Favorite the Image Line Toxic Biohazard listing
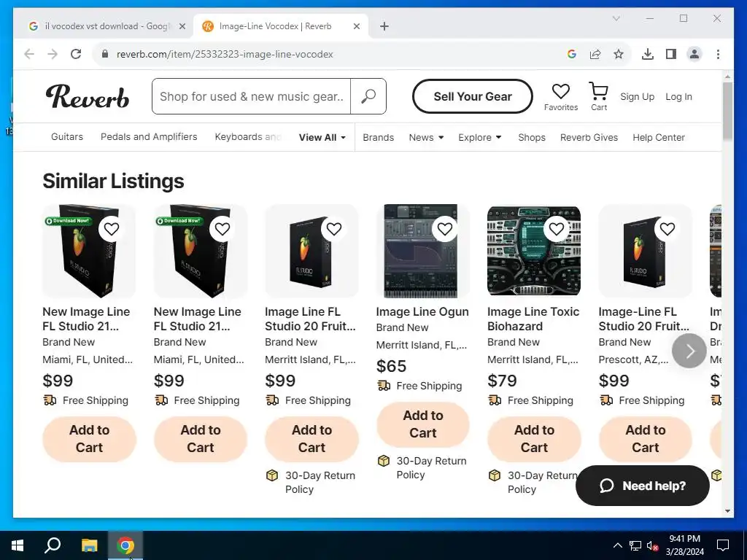The width and height of the screenshot is (747, 560). click(557, 229)
